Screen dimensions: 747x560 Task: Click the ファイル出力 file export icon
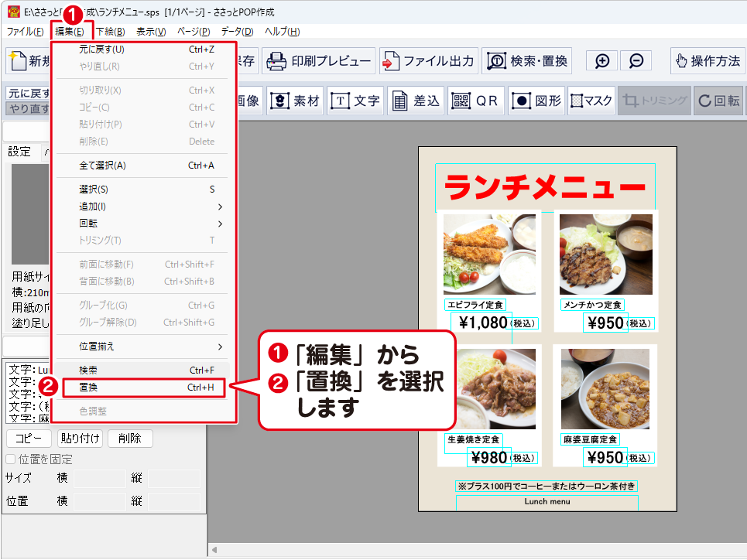[389, 61]
